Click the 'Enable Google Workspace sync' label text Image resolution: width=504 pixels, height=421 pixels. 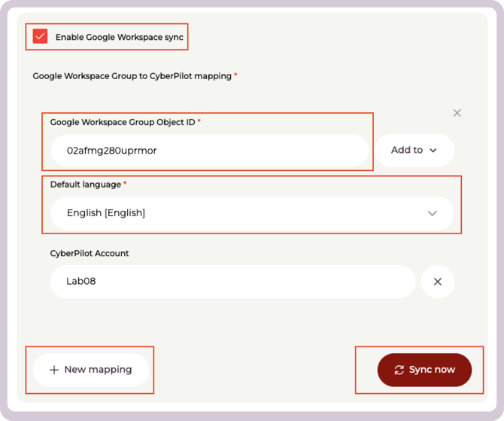[119, 37]
